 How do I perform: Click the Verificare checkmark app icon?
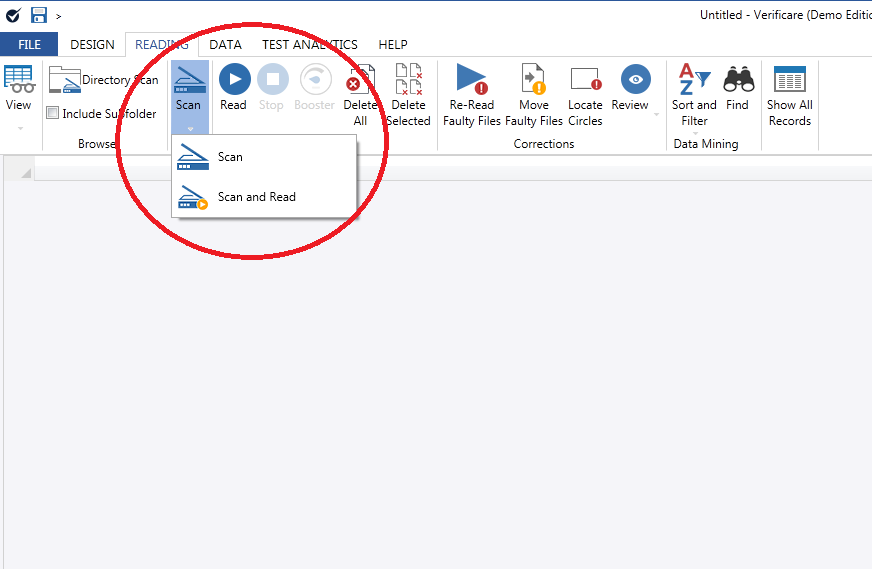coord(13,15)
